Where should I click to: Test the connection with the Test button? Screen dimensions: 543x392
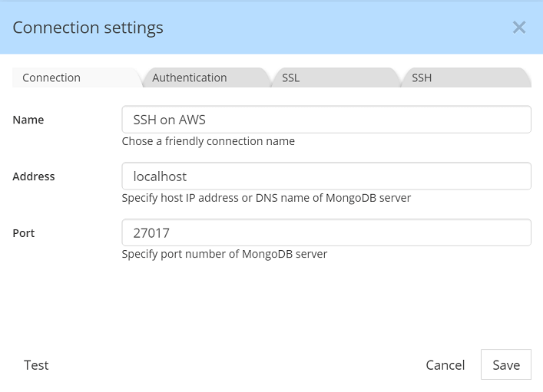pos(36,365)
